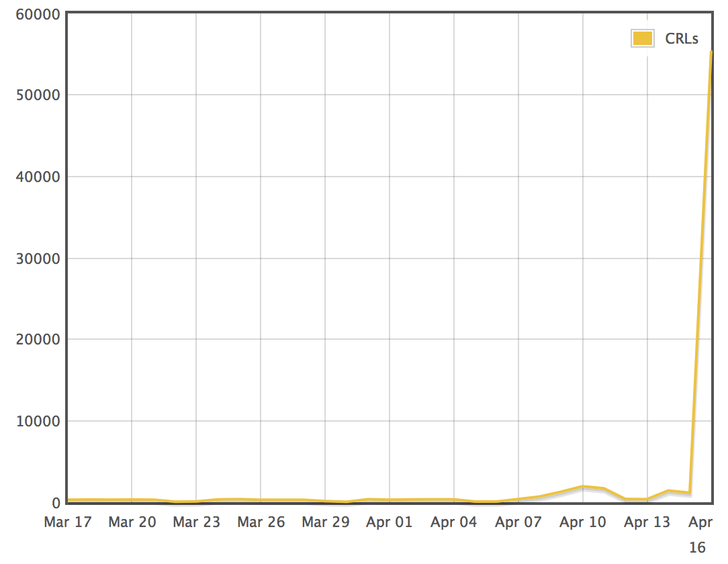Click the 10000 y-axis label
This screenshot has width=728, height=564.
(38, 421)
